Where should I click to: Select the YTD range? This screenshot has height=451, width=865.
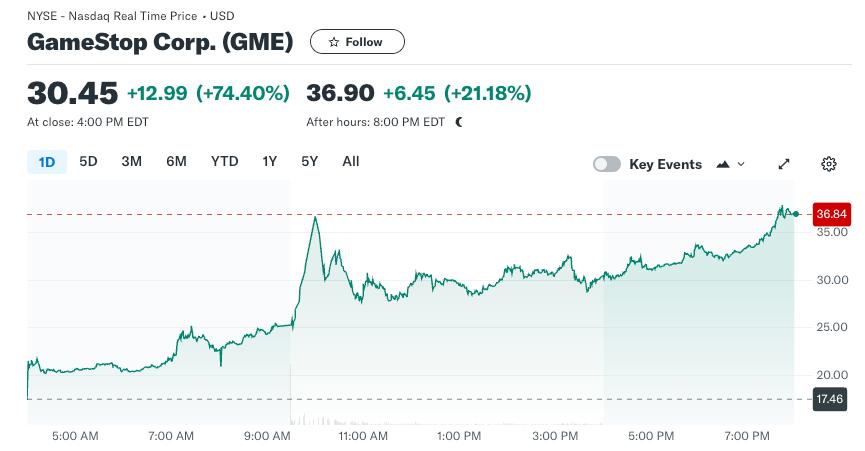coord(225,162)
